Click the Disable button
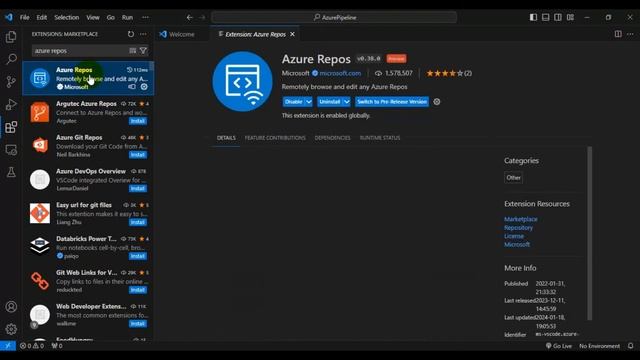 pyautogui.click(x=293, y=102)
